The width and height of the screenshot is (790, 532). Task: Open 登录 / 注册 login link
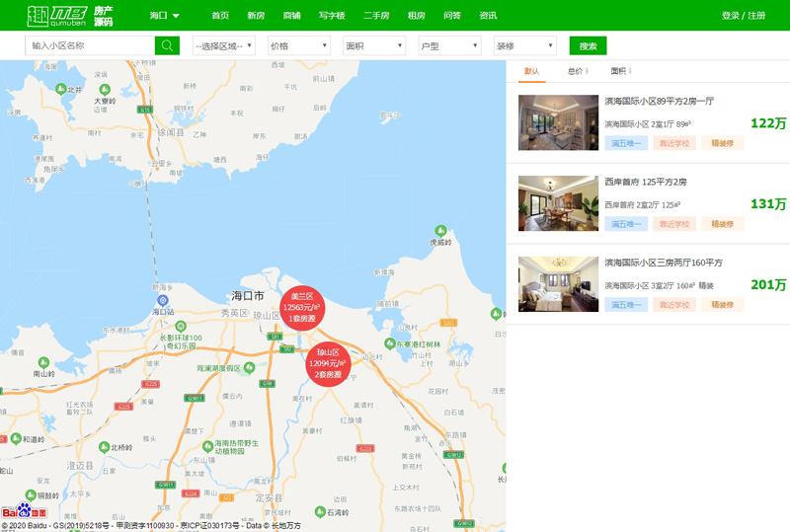pyautogui.click(x=743, y=16)
